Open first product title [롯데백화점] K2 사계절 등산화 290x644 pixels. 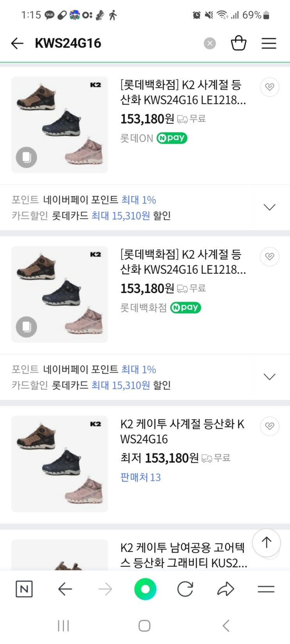pos(183,92)
